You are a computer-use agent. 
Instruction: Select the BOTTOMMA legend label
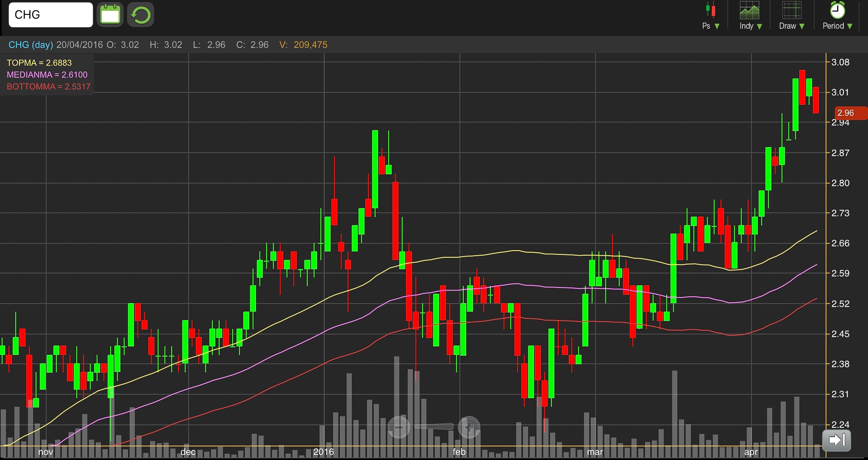point(48,86)
